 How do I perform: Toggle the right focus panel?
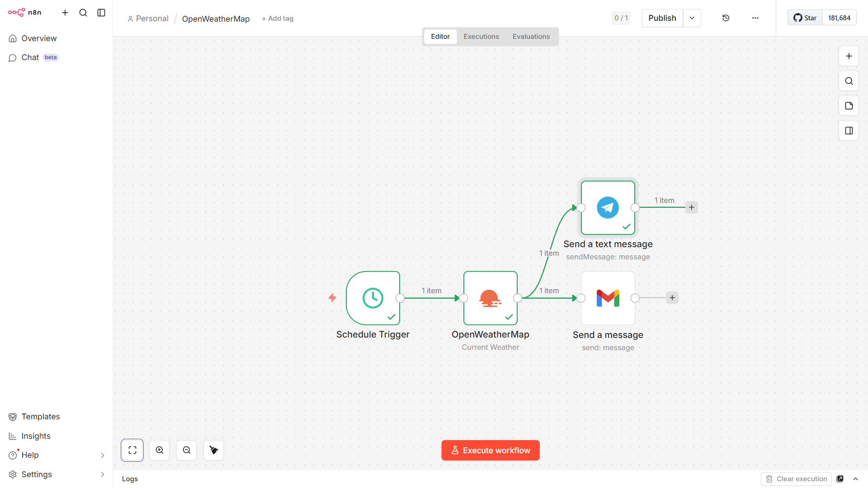(849, 131)
